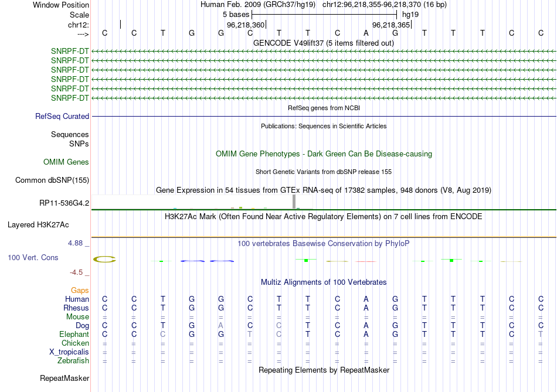This screenshot has width=557, height=392.
Task: Click the OMIM Genes label
Action: [x=66, y=162]
